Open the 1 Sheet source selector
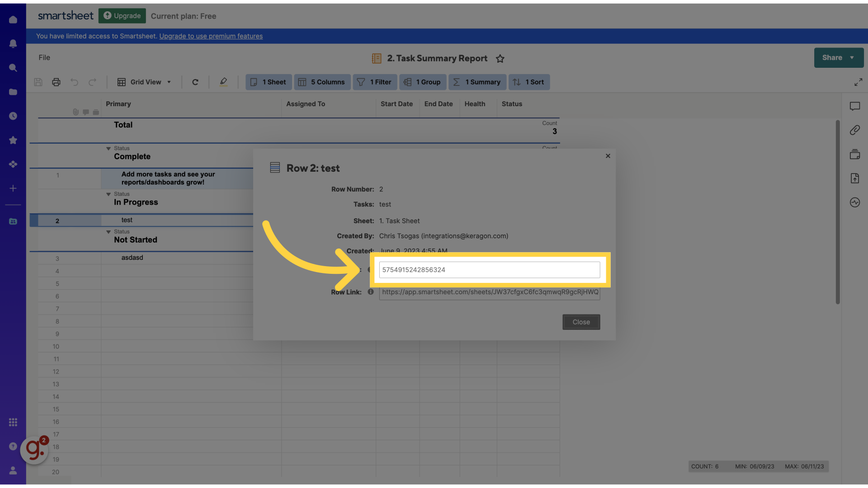 tap(269, 82)
